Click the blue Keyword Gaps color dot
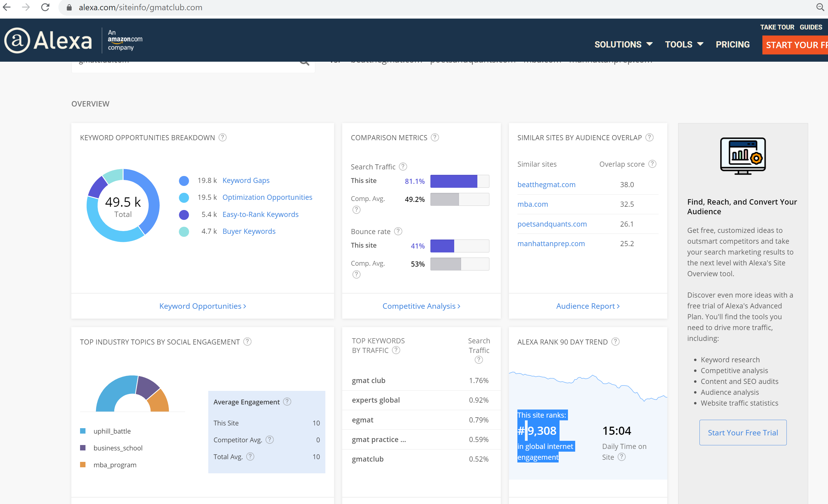Screen dimensions: 828x504 [184, 181]
